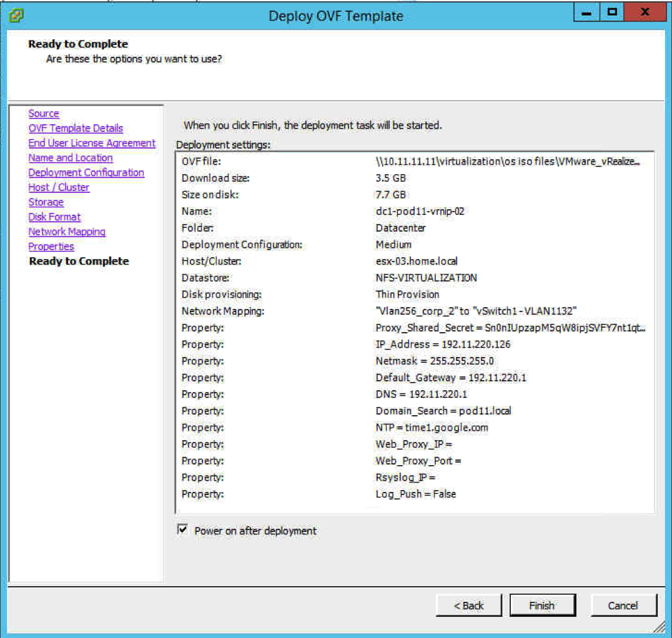Navigate to Name and Location step
This screenshot has width=672, height=638.
pyautogui.click(x=71, y=158)
